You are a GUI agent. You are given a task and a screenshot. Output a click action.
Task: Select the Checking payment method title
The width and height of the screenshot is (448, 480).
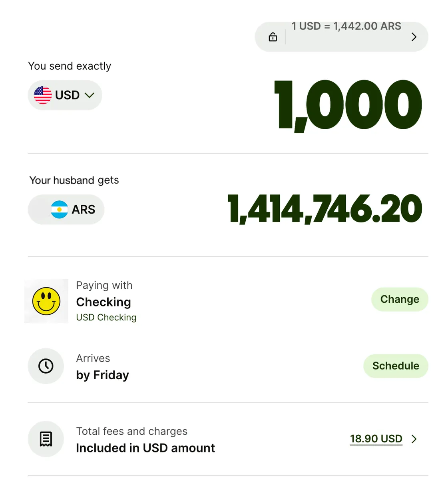(x=104, y=302)
